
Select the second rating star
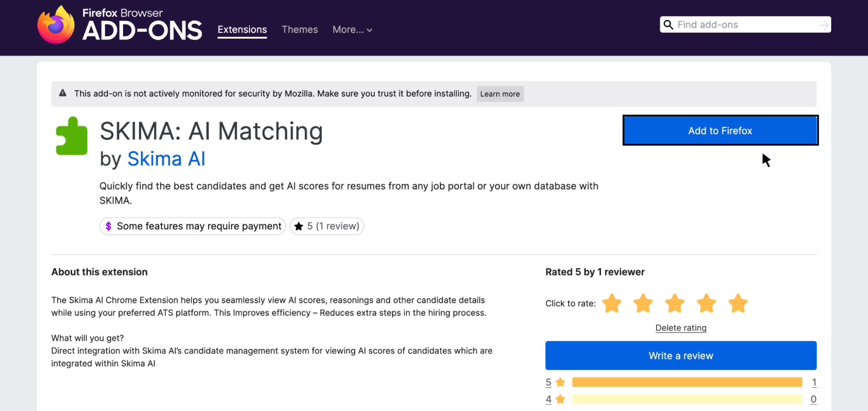[x=643, y=303]
